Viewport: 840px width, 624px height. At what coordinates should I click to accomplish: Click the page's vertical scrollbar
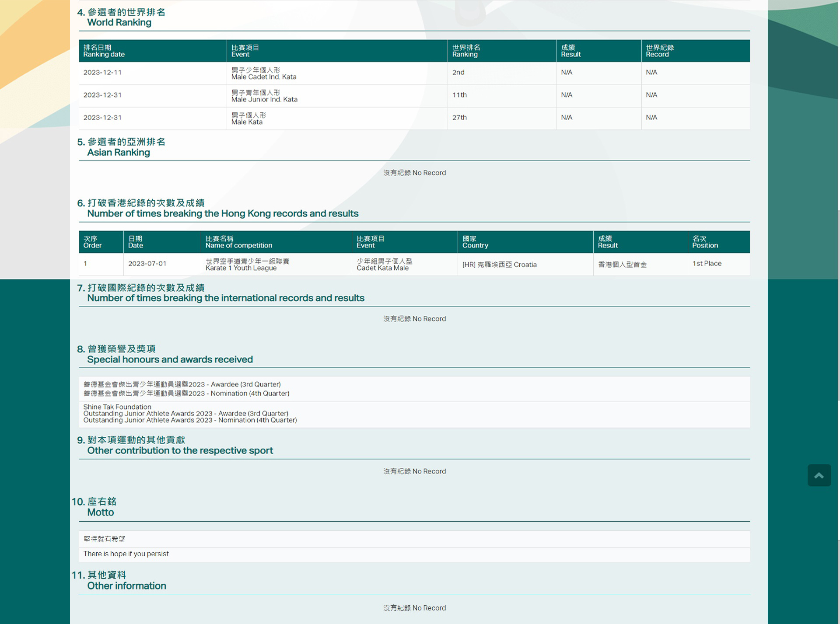838,306
